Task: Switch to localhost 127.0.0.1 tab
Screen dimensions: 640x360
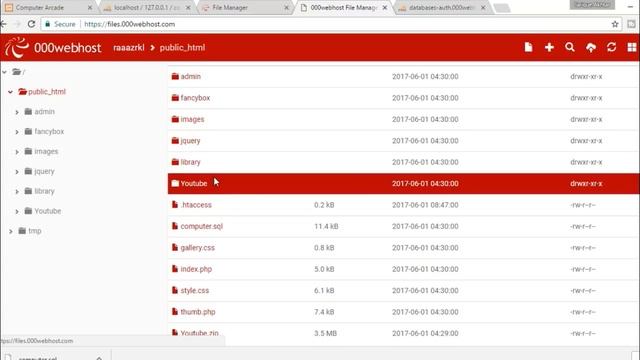Action: point(146,7)
